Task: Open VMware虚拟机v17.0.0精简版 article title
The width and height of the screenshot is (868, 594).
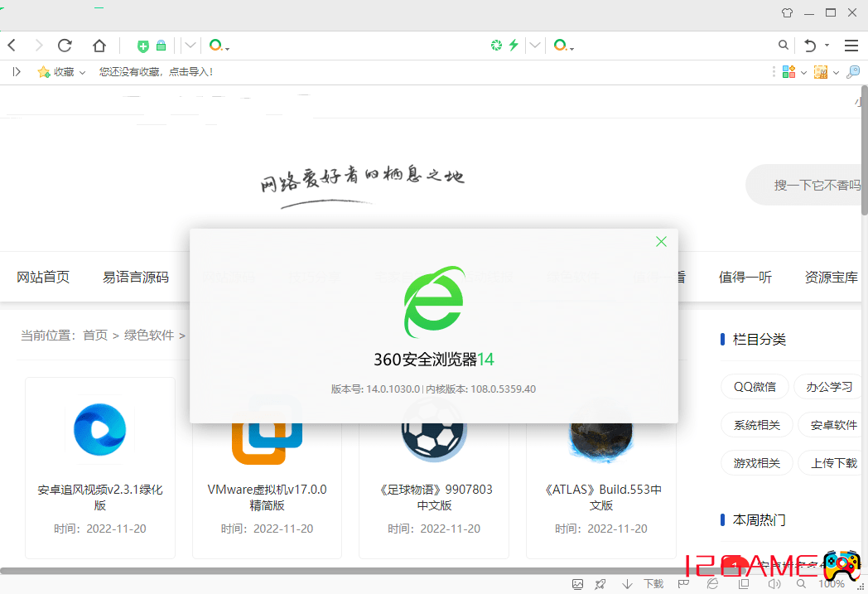Action: pos(267,497)
